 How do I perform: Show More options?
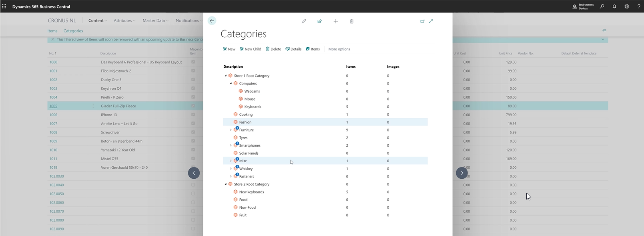click(x=339, y=49)
